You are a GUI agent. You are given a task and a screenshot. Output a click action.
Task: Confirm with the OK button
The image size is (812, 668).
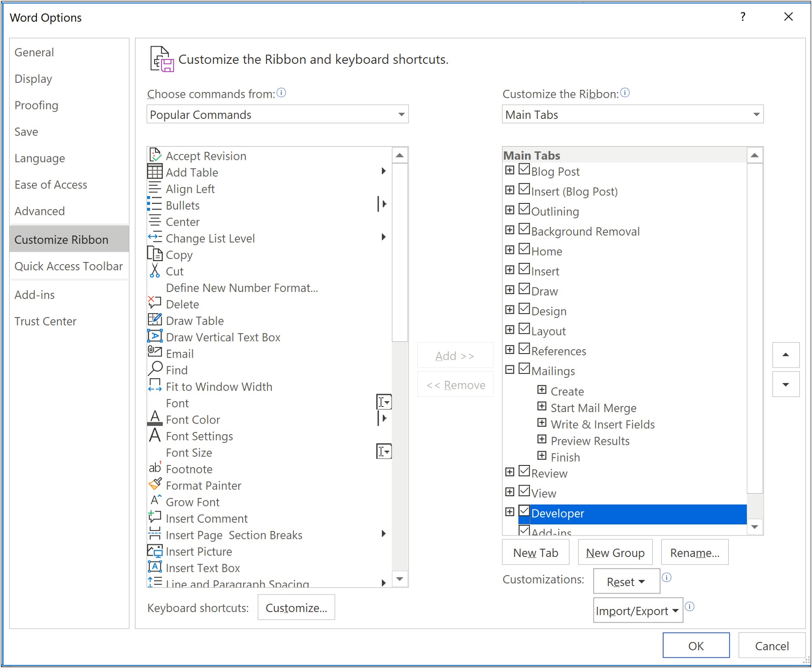[696, 646]
